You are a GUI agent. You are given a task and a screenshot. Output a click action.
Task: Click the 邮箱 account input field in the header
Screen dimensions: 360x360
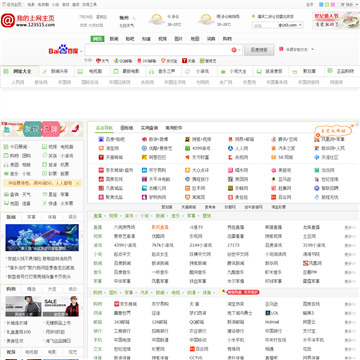(x=265, y=25)
